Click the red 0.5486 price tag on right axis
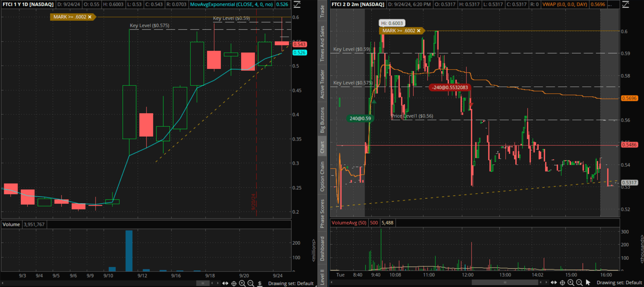The height and width of the screenshot is (287, 644). point(629,145)
